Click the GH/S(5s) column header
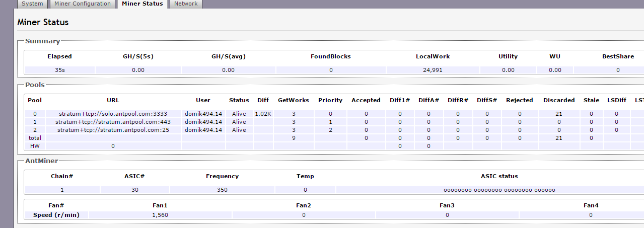This screenshot has width=644, height=228. 138,57
